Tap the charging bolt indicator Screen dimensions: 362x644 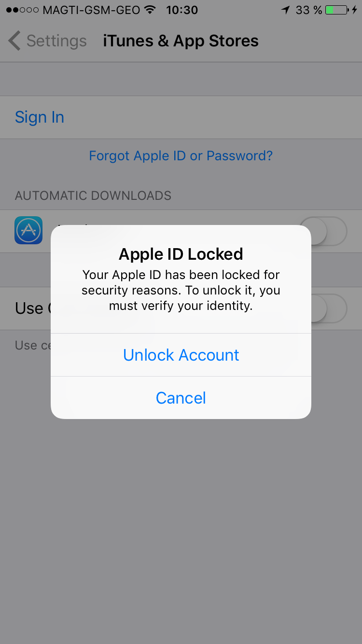[356, 10]
